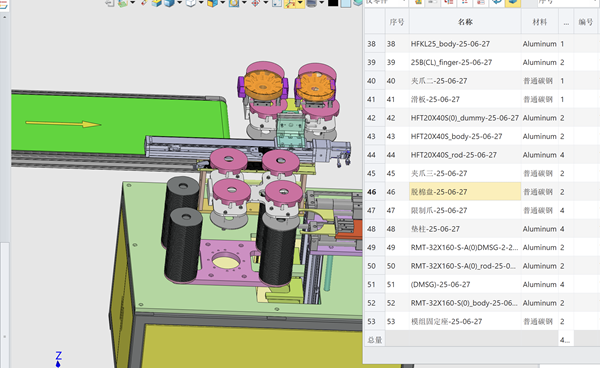600x368 pixels.
Task: Click the Z axis indicator in viewport corner
Action: coord(58,359)
